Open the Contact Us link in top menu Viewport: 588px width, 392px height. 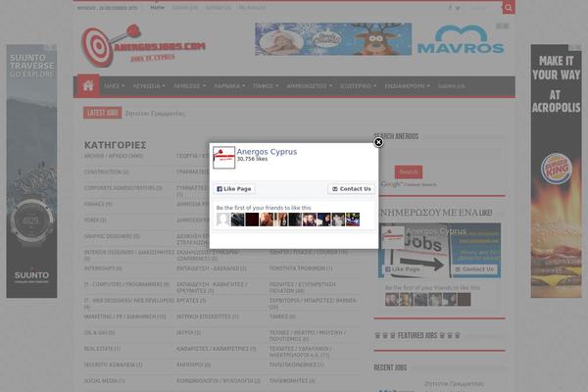[x=218, y=8]
